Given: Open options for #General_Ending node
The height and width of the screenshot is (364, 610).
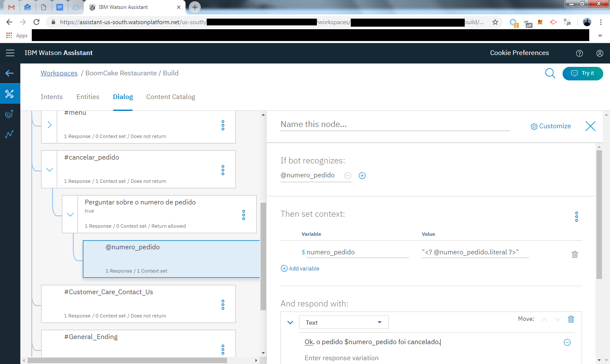Looking at the screenshot, I should 223,350.
